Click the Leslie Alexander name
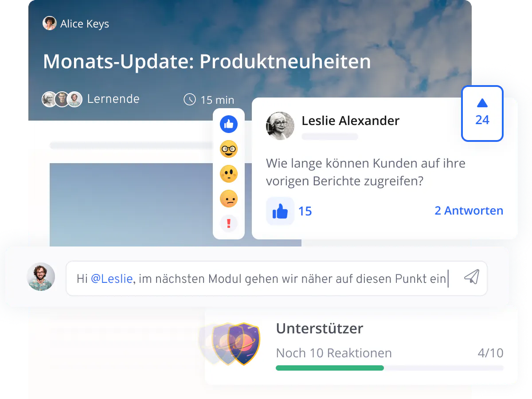 [350, 121]
